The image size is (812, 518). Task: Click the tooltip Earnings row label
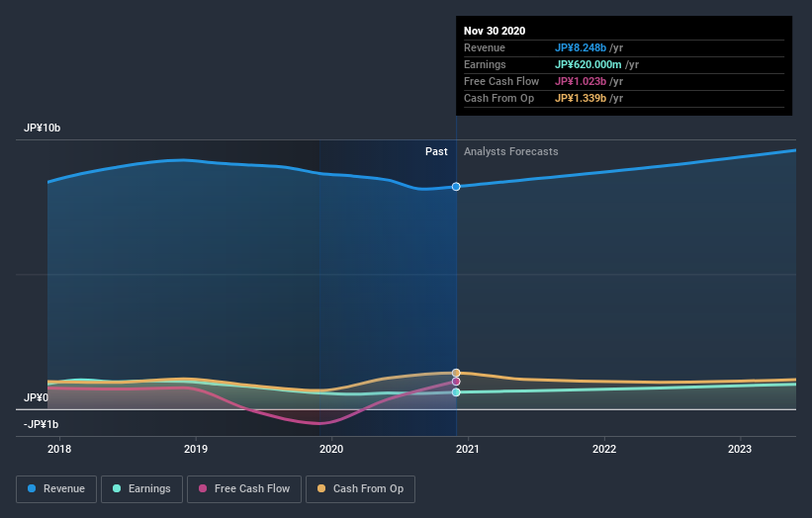click(485, 64)
